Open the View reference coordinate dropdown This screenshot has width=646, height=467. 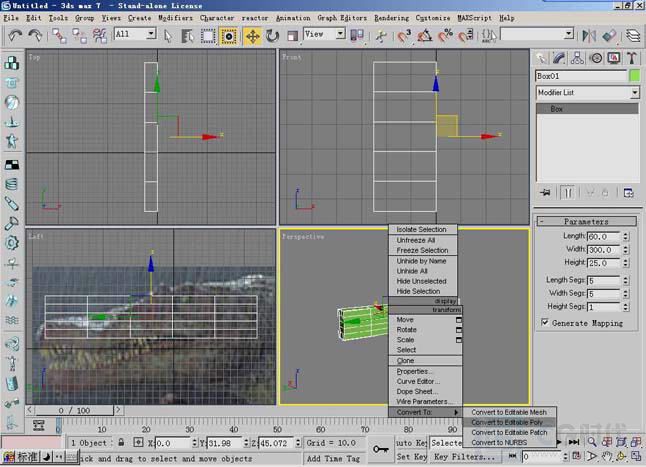[x=340, y=34]
